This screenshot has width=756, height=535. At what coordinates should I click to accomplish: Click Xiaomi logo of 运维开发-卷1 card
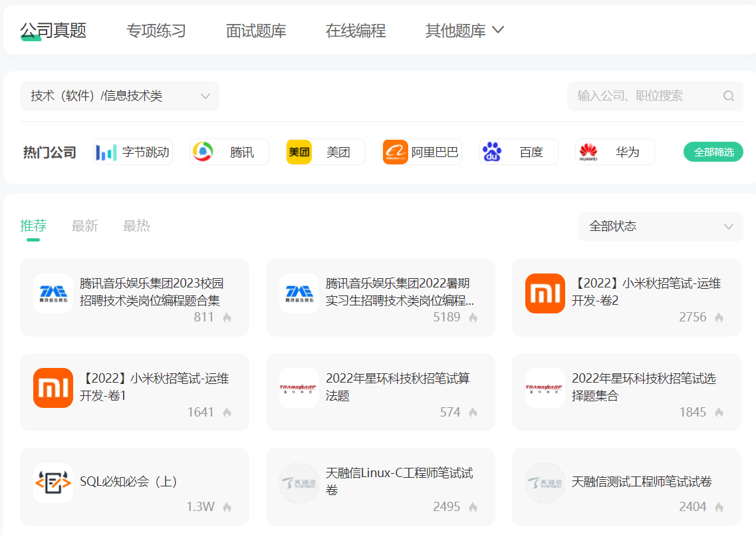point(53,388)
